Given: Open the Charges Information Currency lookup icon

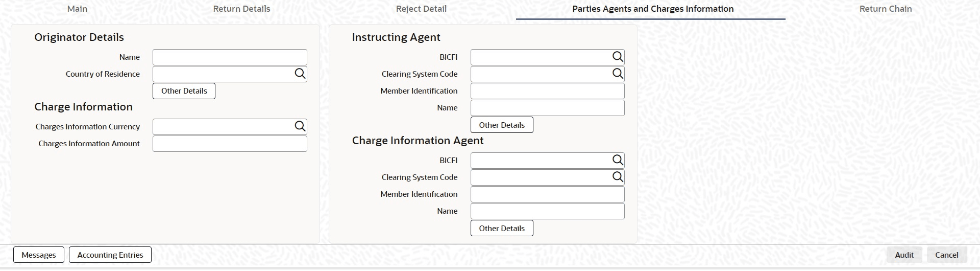Looking at the screenshot, I should (300, 126).
